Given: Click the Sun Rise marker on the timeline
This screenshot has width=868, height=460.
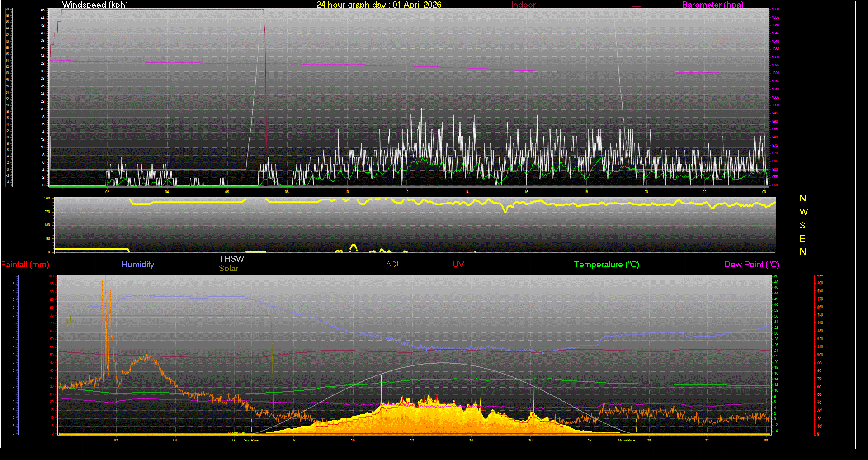Looking at the screenshot, I should coord(251,440).
